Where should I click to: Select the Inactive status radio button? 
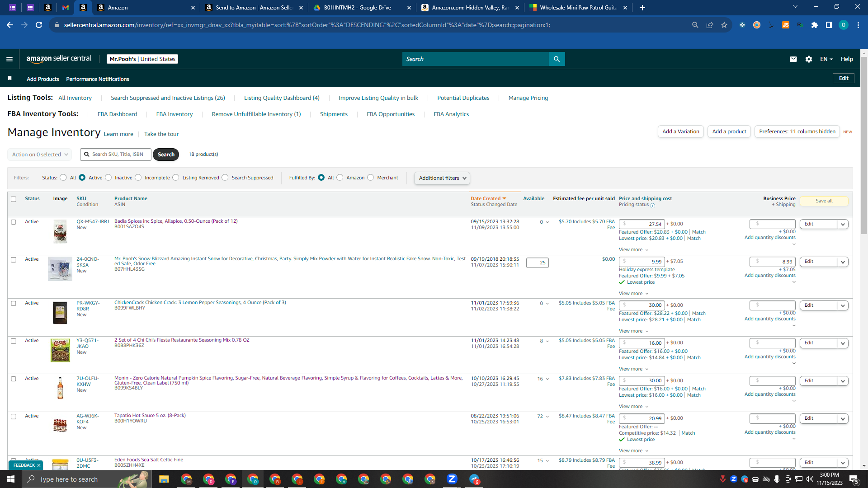pos(108,178)
